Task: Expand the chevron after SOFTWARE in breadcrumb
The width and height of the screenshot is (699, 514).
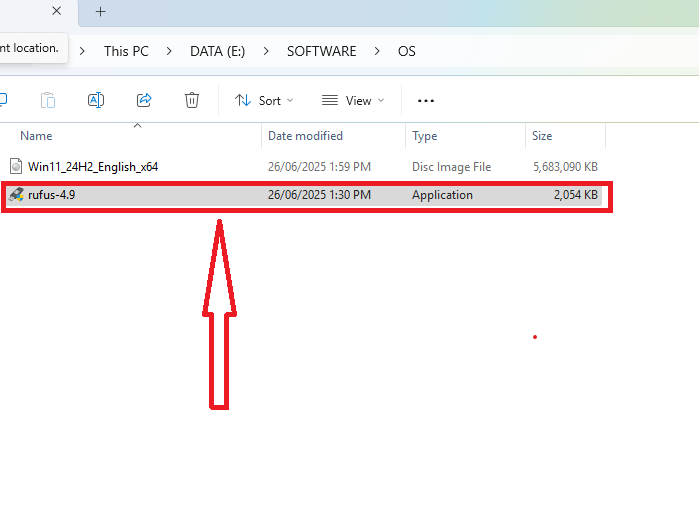Action: point(378,51)
